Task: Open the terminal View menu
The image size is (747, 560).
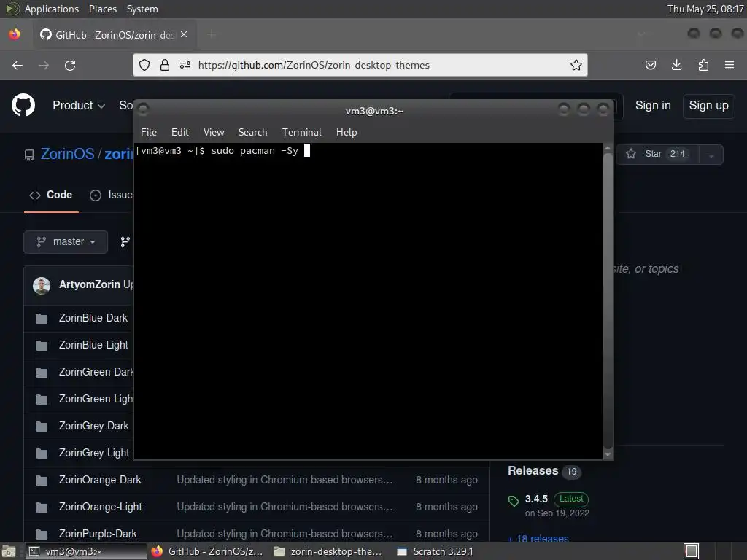Action: 214,132
